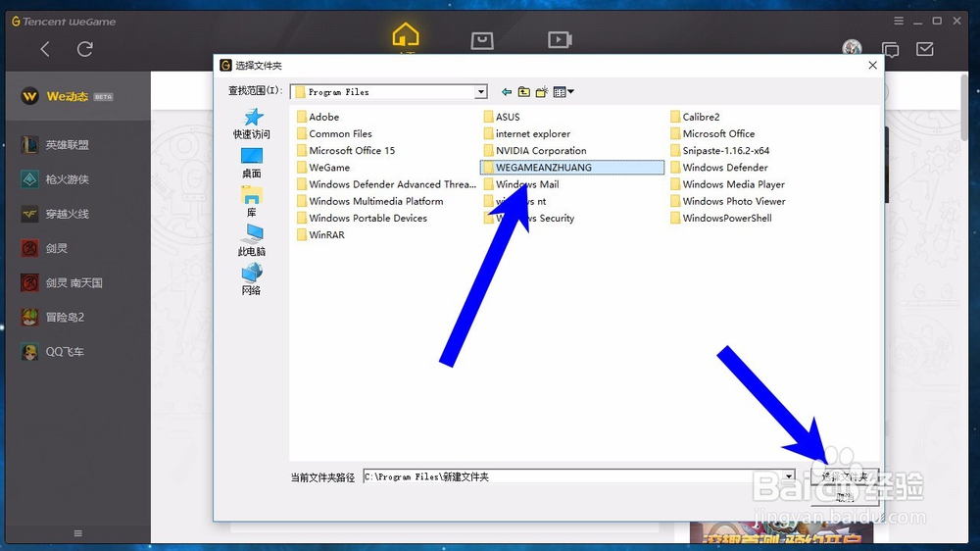Select the WEGAMEANZHUANG folder
The width and height of the screenshot is (980, 551).
[x=572, y=168]
